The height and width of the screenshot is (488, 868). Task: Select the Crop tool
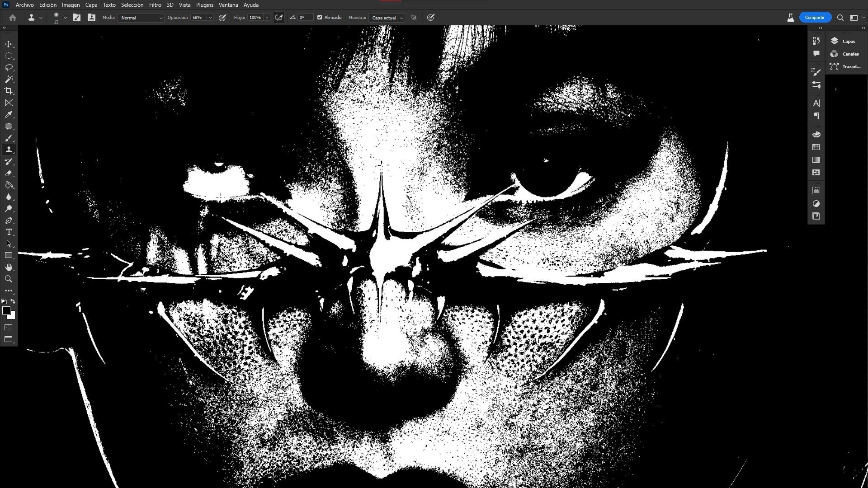(x=9, y=91)
